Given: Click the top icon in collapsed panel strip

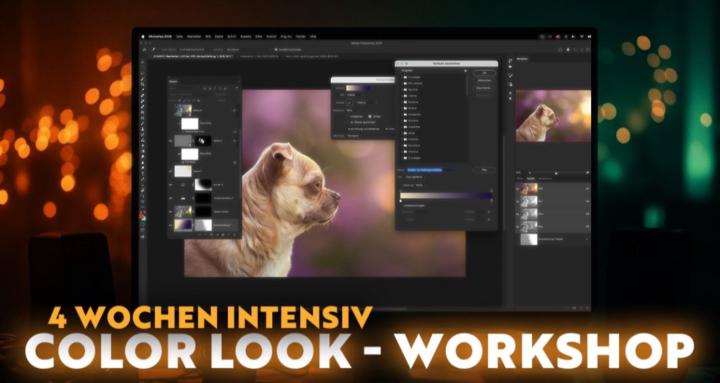Looking at the screenshot, I should tap(511, 61).
